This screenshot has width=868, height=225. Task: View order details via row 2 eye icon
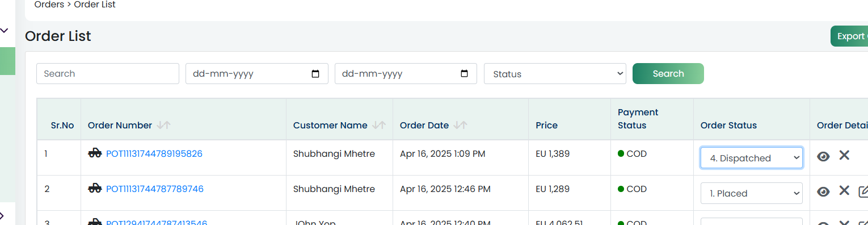(x=823, y=191)
